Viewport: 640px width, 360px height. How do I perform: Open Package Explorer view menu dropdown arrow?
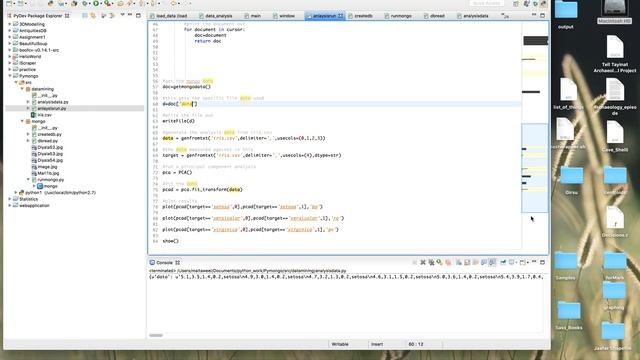[122, 15]
